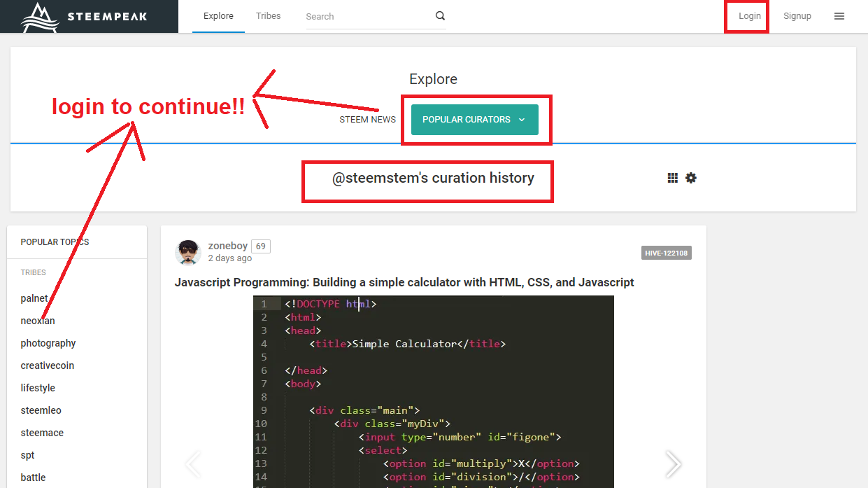Focus the Search input field
Viewport: 868px width, 488px height.
(367, 16)
